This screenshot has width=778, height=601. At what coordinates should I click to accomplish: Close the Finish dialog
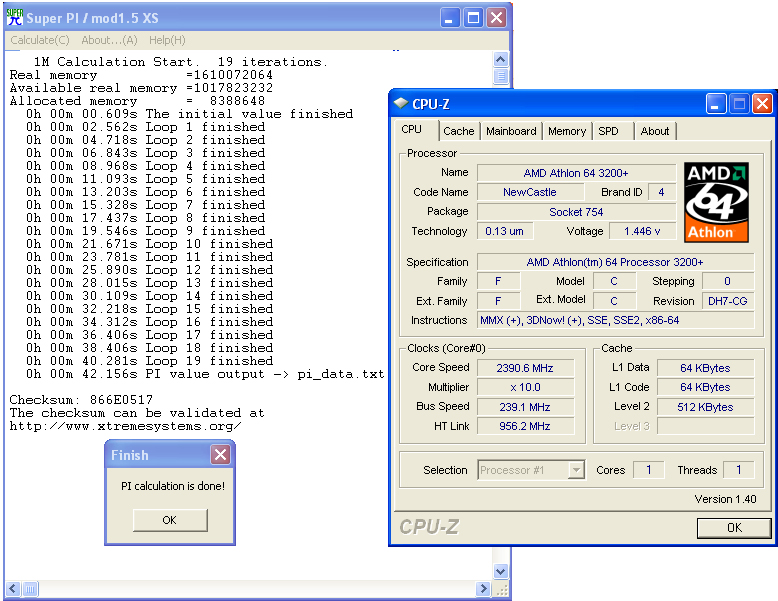click(x=220, y=455)
